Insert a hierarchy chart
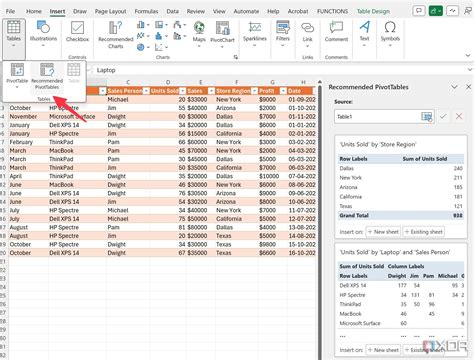This screenshot has width=474, height=360. (161, 25)
